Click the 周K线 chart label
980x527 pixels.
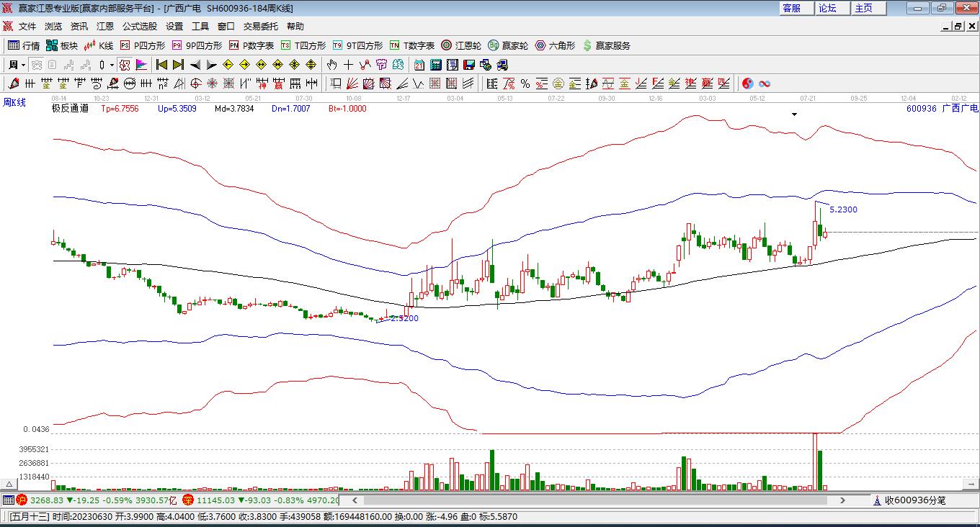coord(14,102)
